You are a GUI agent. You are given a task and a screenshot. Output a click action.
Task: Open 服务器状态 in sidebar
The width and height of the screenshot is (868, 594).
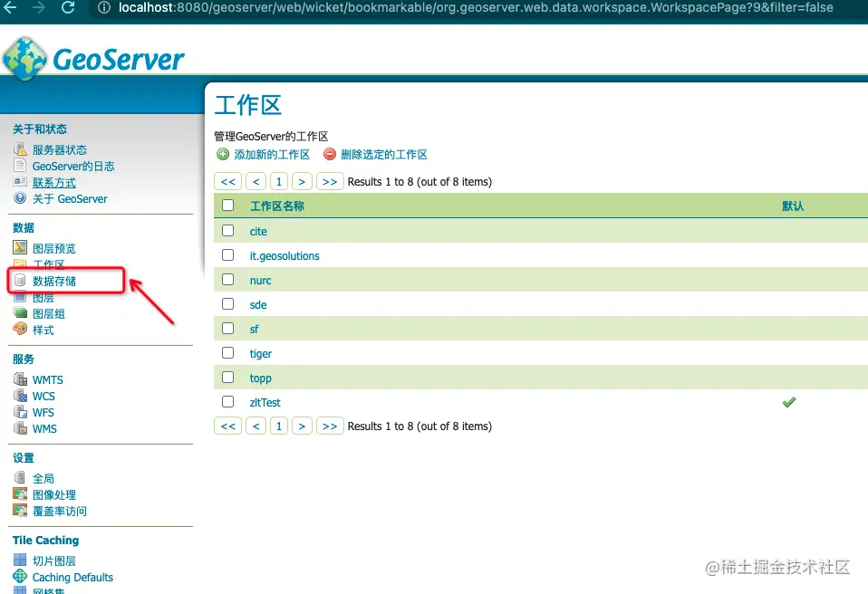coord(60,150)
